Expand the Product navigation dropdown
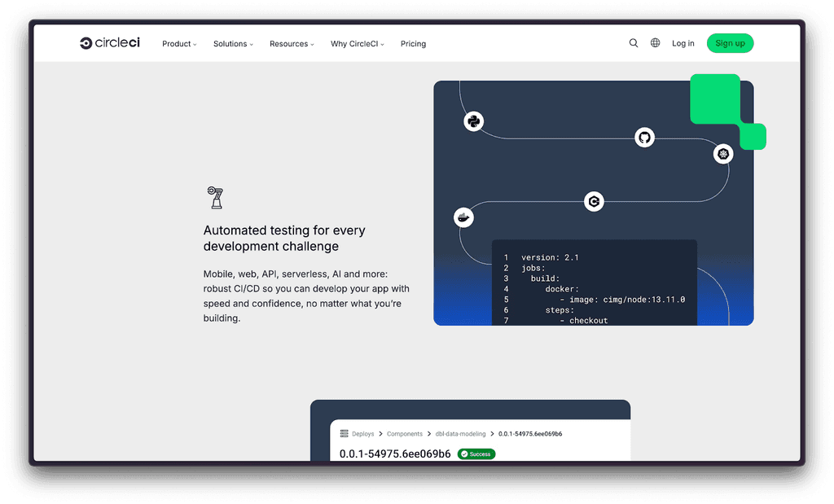Image resolution: width=834 pixels, height=504 pixels. click(178, 44)
